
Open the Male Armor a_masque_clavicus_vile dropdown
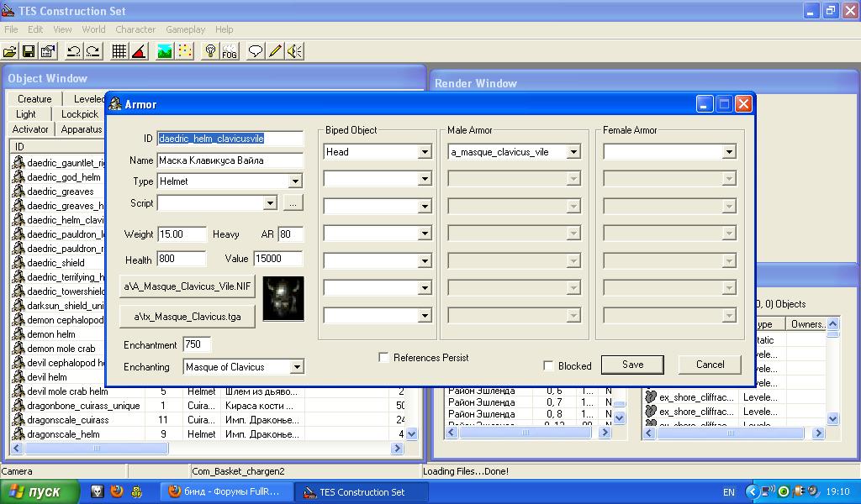coord(573,152)
